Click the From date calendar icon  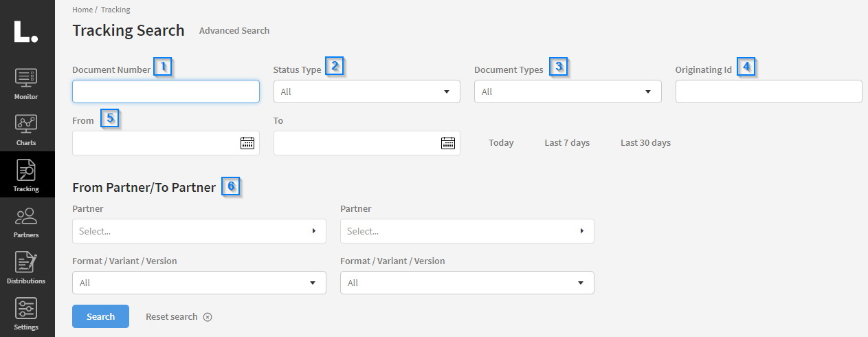tap(247, 143)
